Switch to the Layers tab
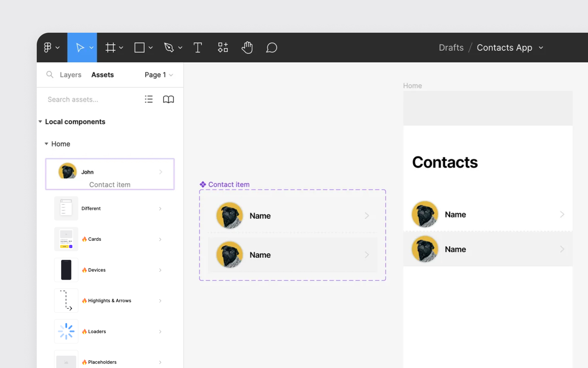The height and width of the screenshot is (368, 588). (70, 75)
